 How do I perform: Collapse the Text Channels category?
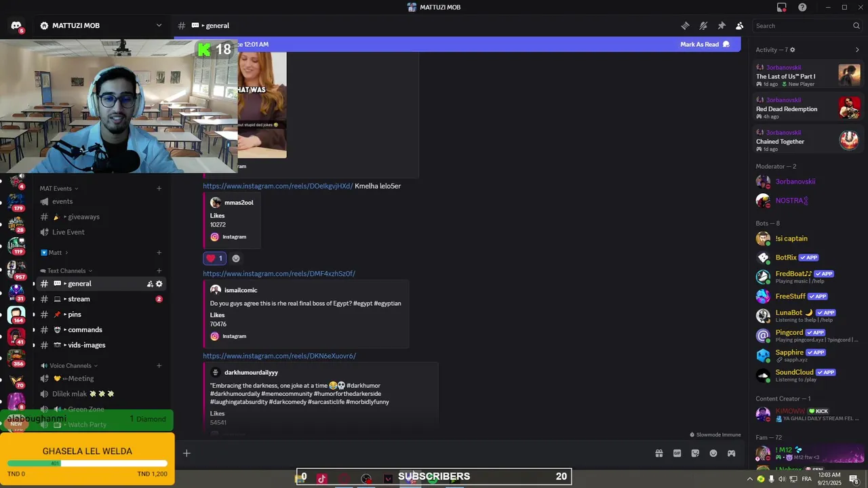point(66,271)
